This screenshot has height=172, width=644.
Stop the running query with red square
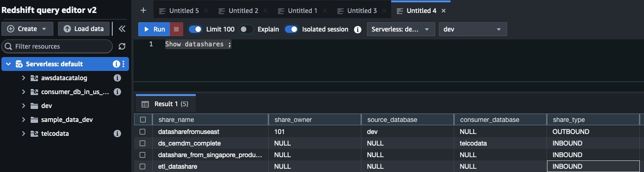coord(176,29)
